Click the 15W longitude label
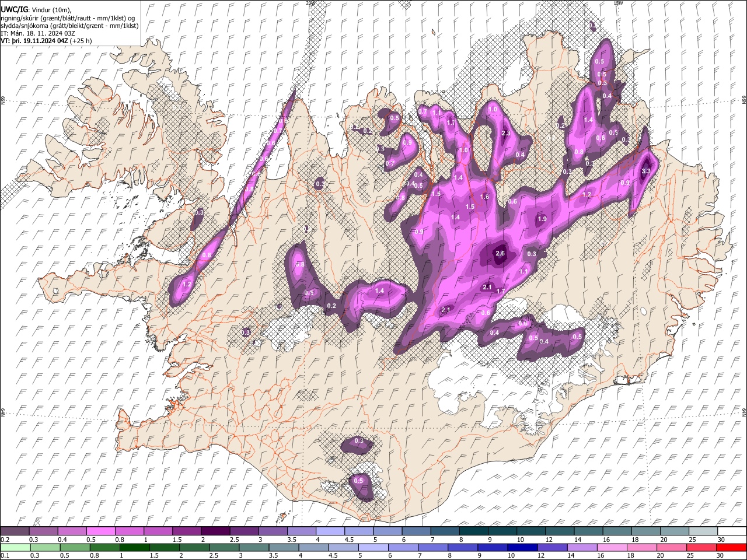The image size is (747, 560). [618, 3]
